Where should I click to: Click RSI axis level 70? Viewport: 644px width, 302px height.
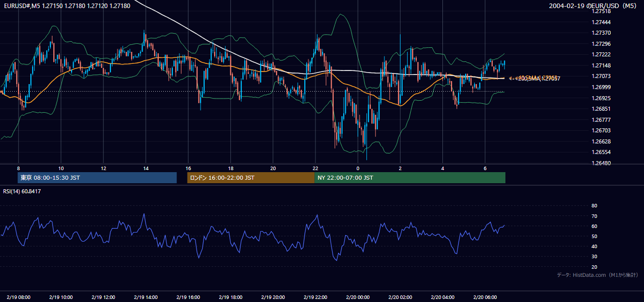594,216
